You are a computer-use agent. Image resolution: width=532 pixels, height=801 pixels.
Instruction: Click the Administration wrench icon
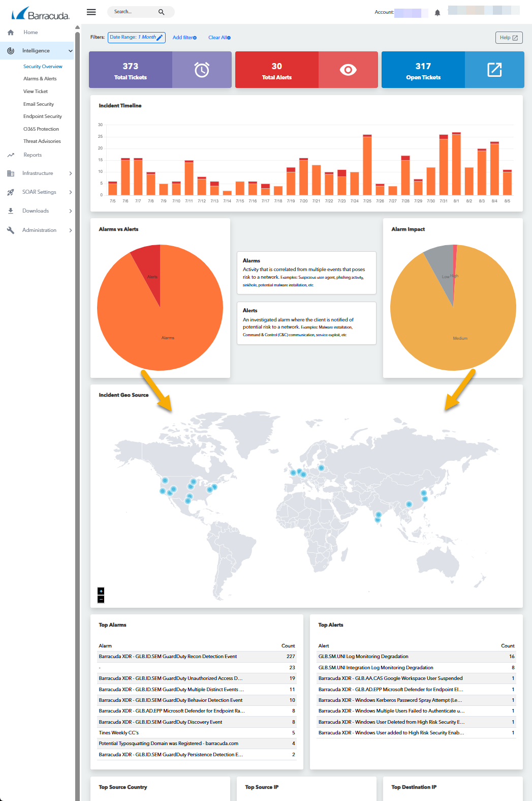(11, 230)
